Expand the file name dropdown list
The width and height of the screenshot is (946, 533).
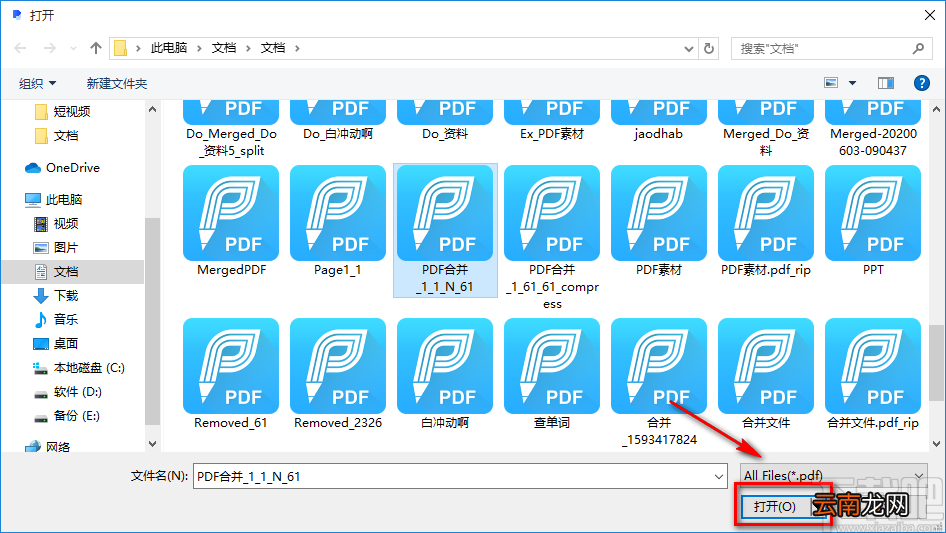[719, 476]
